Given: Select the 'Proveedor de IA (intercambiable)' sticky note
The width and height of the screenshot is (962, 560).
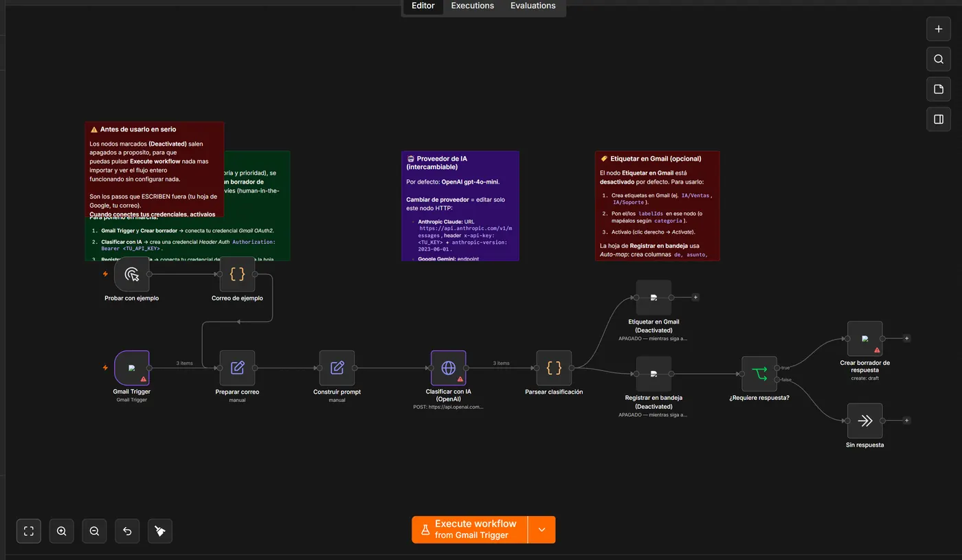Looking at the screenshot, I should click(x=460, y=206).
